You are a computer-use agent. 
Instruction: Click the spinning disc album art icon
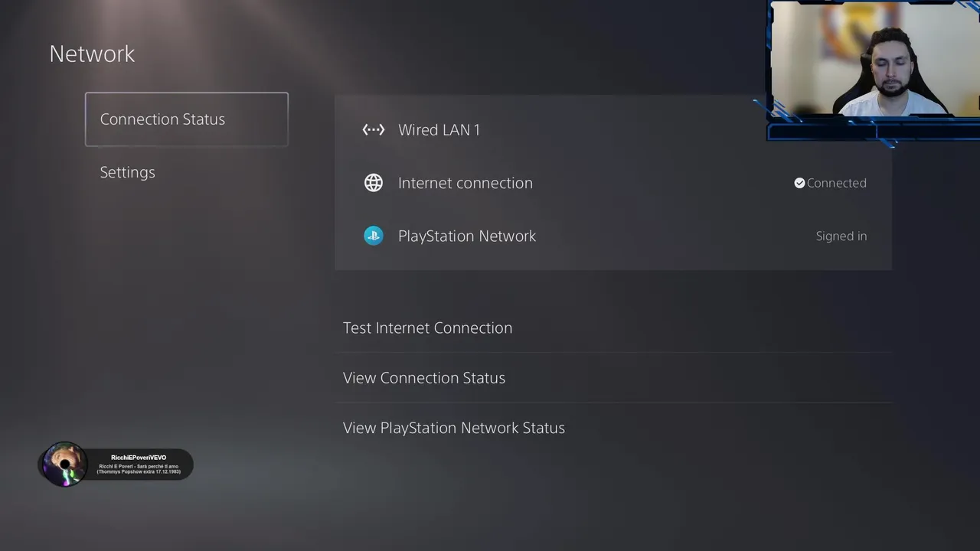coord(64,464)
